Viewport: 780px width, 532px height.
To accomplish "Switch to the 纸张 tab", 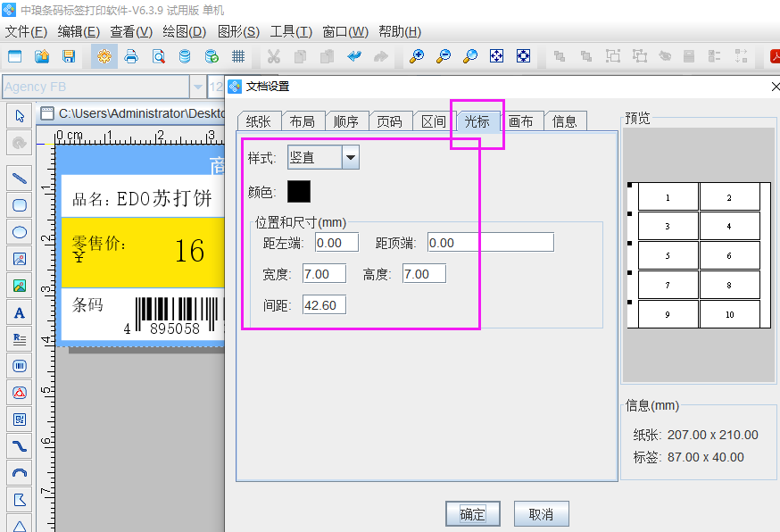I will tap(259, 120).
